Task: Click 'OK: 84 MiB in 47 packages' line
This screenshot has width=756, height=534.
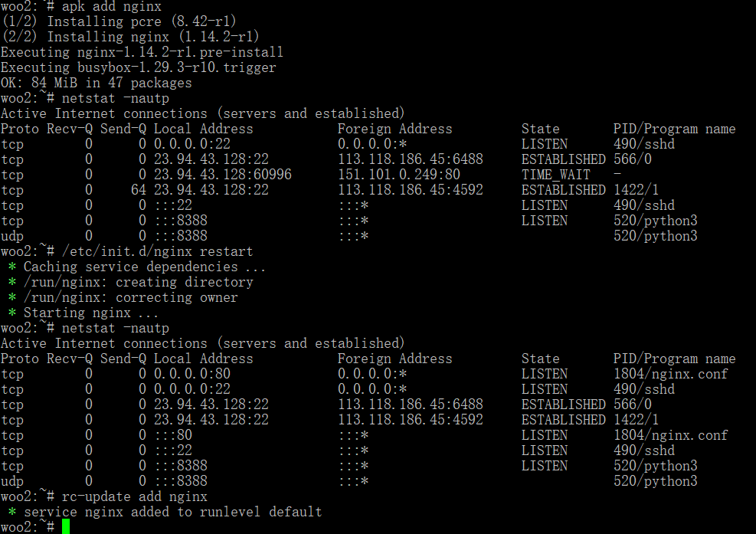Action: click(x=97, y=83)
